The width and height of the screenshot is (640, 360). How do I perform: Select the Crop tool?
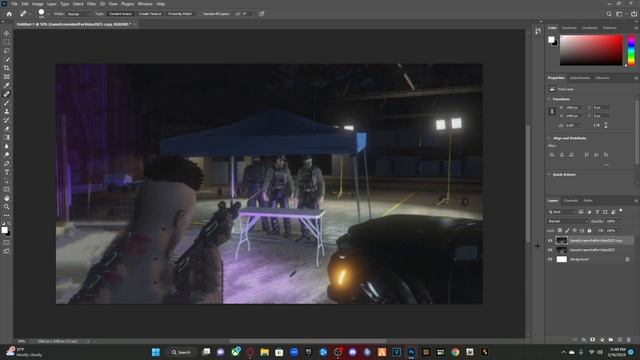[x=7, y=68]
